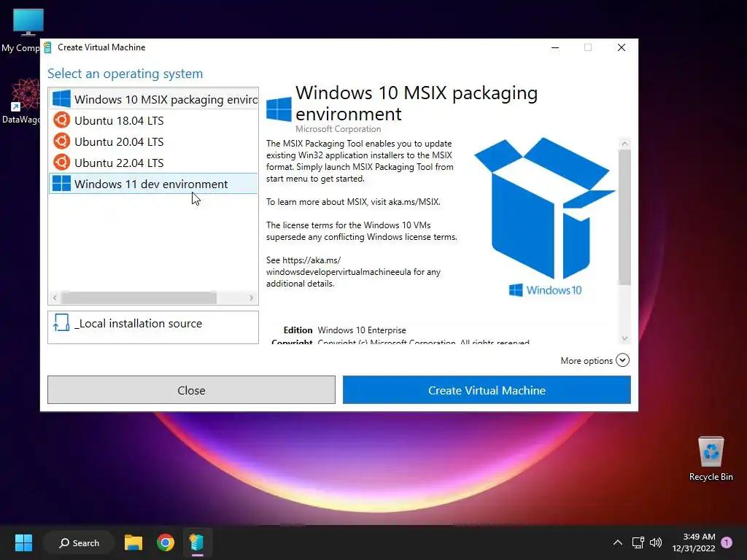Open the Windows Start menu
747x560 pixels.
tap(23, 542)
